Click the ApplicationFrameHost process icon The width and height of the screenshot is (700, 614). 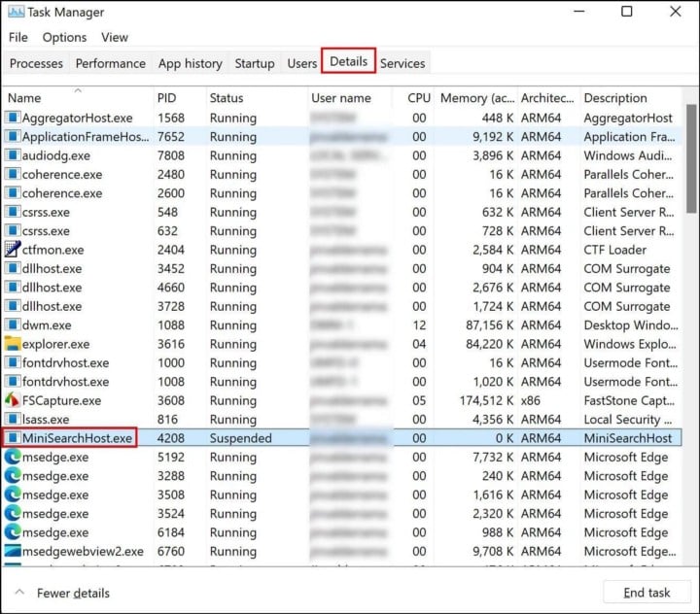(13, 136)
